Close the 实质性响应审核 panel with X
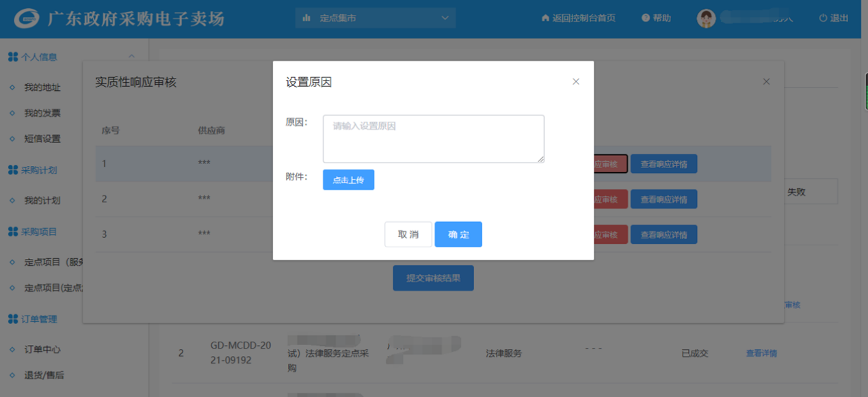Screen dimensions: 868x397 (766, 82)
